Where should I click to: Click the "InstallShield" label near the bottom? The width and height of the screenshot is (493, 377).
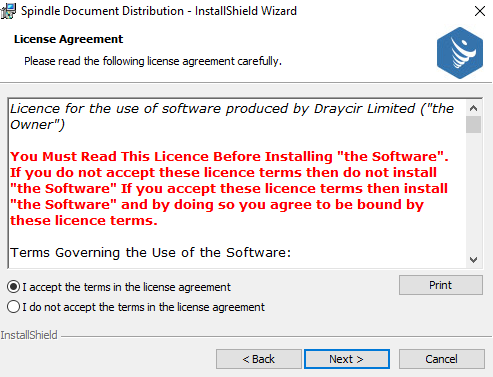[29, 335]
